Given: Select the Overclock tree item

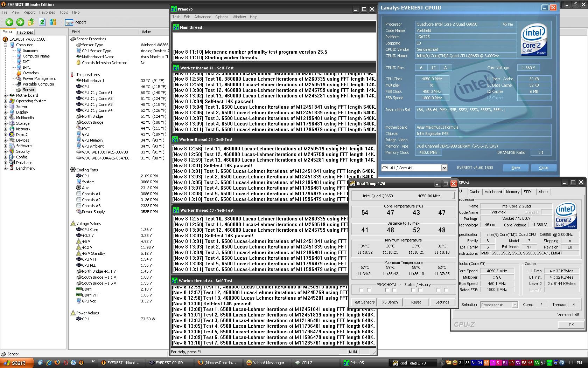Looking at the screenshot, I should (31, 73).
